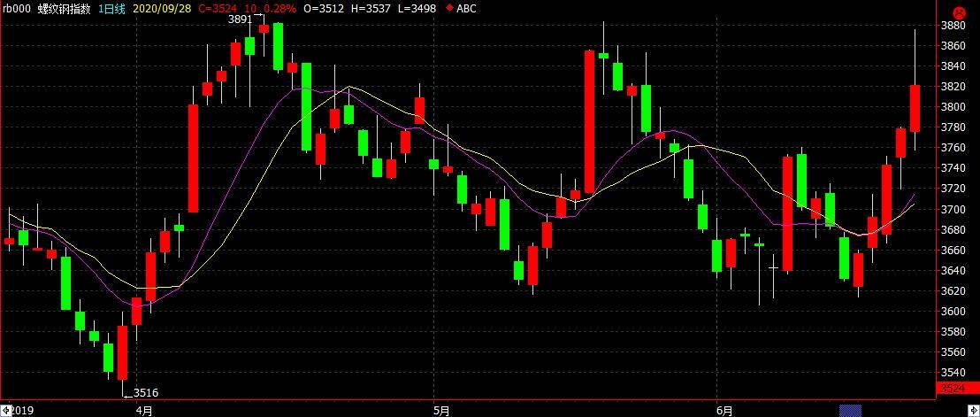This screenshot has height=417, width=980.
Task: Click the 3891 high price annotation
Action: [240, 19]
